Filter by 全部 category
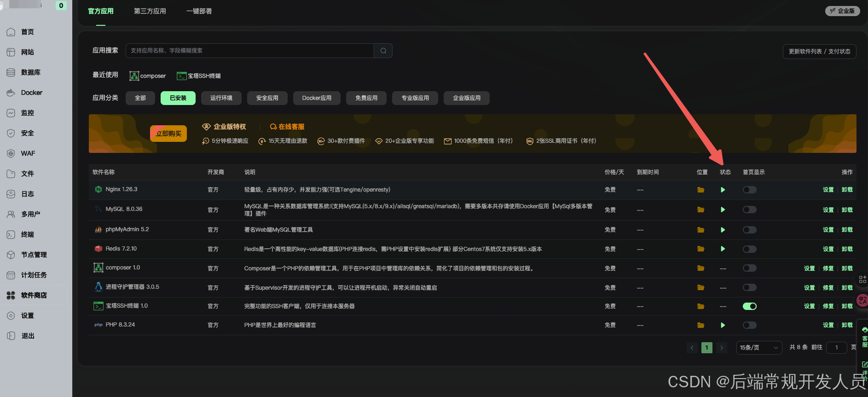Screen dimensions: 868x397 point(140,98)
